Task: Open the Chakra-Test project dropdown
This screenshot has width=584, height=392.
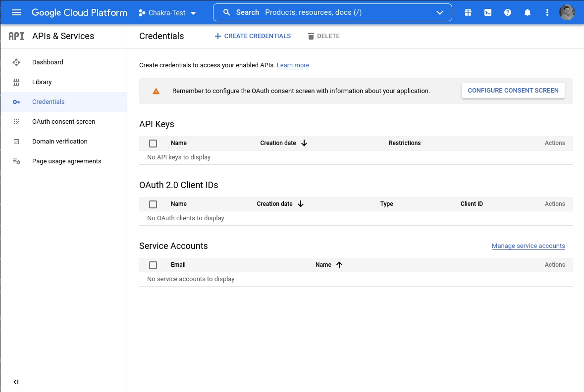Action: (167, 13)
